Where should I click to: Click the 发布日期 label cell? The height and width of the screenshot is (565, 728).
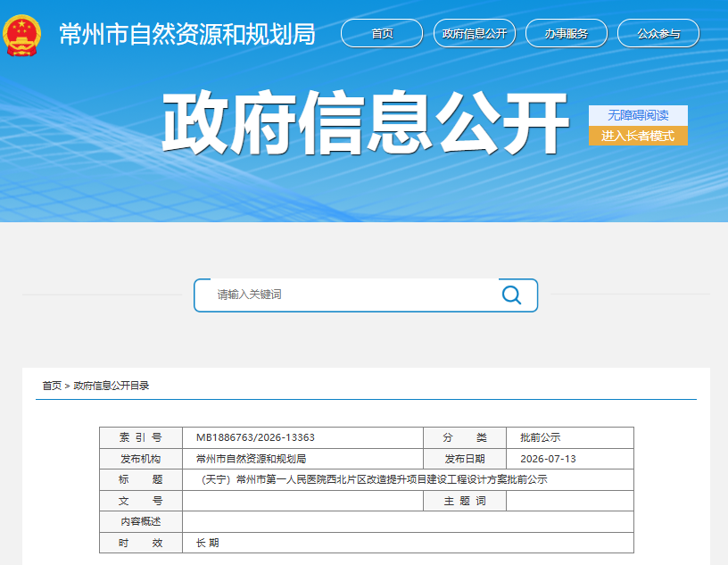465,459
